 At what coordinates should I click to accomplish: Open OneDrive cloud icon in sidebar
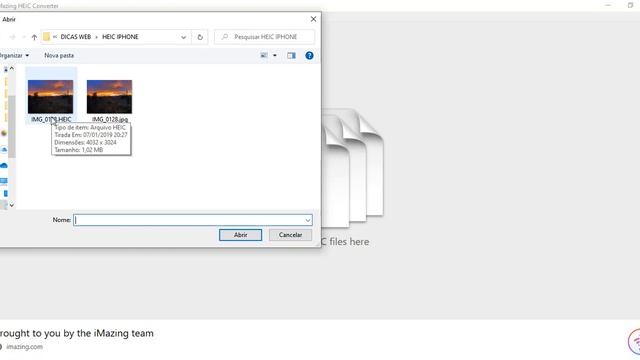(4, 166)
